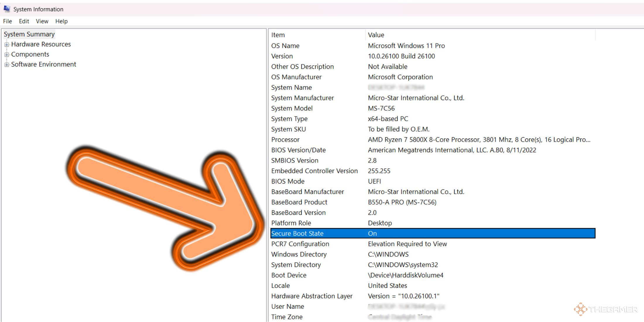This screenshot has width=644, height=322.
Task: Select the OS Name row
Action: click(x=285, y=46)
